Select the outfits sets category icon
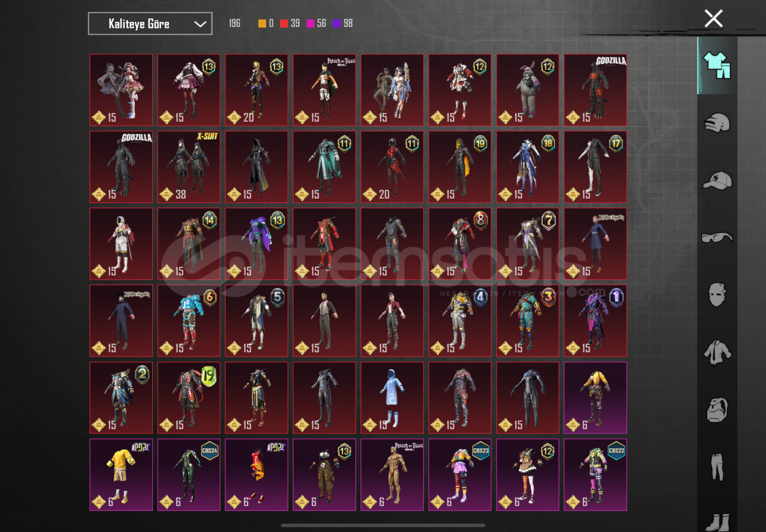This screenshot has height=532, width=766. (x=717, y=65)
